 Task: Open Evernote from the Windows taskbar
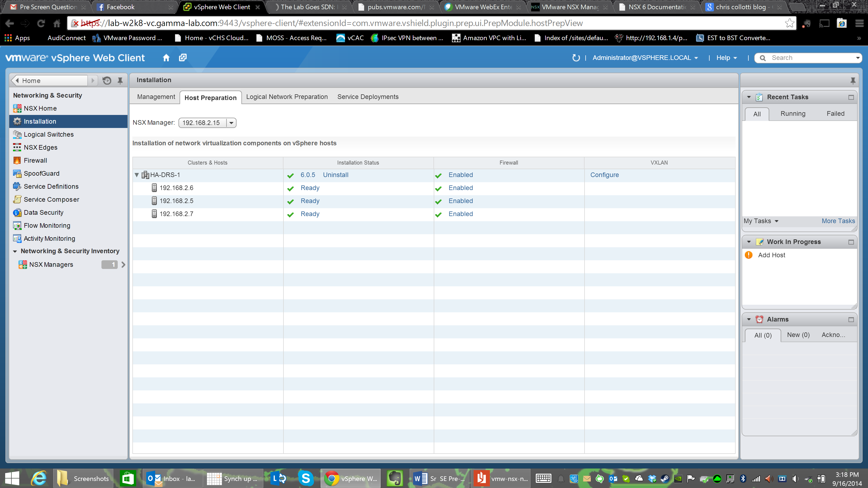[395, 478]
